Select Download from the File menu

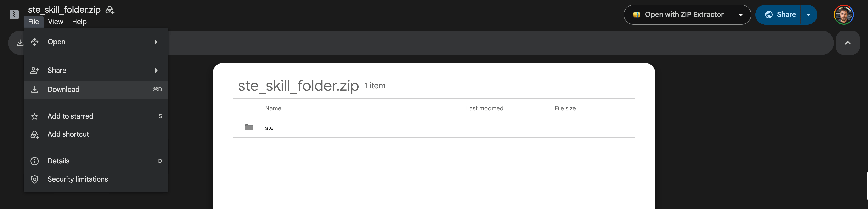[x=96, y=89]
